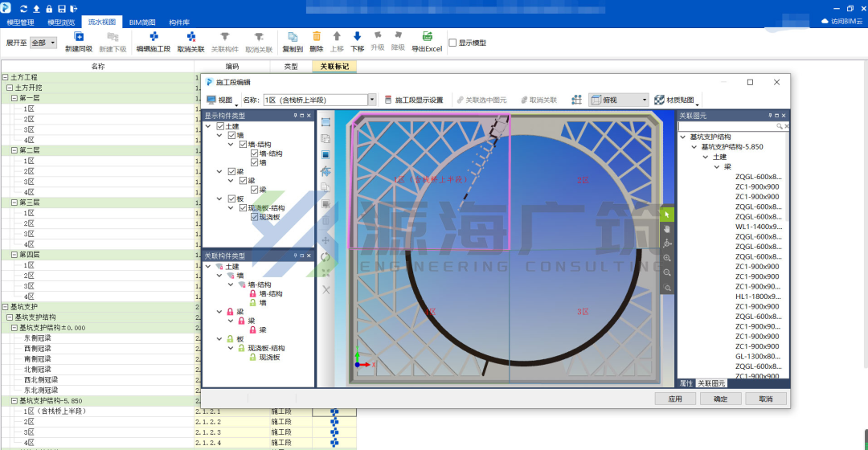Click the orange 删除 trash icon
This screenshot has width=868, height=450.
[317, 36]
